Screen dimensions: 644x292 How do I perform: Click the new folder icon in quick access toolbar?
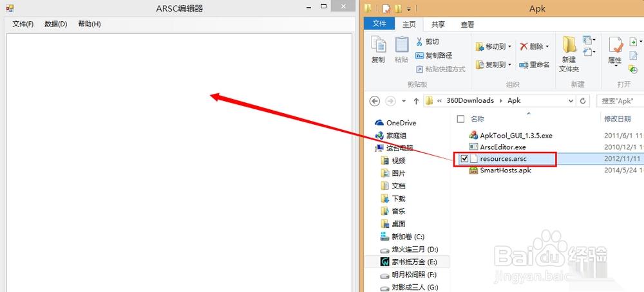click(398, 8)
